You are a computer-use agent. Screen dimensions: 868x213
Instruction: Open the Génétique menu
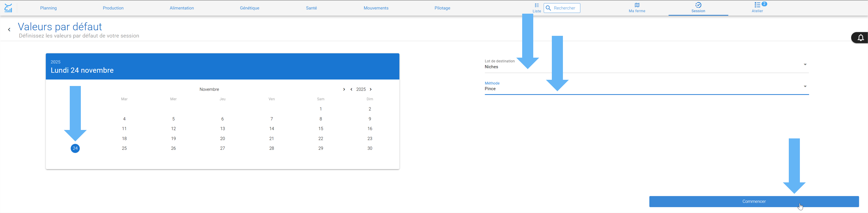point(250,8)
